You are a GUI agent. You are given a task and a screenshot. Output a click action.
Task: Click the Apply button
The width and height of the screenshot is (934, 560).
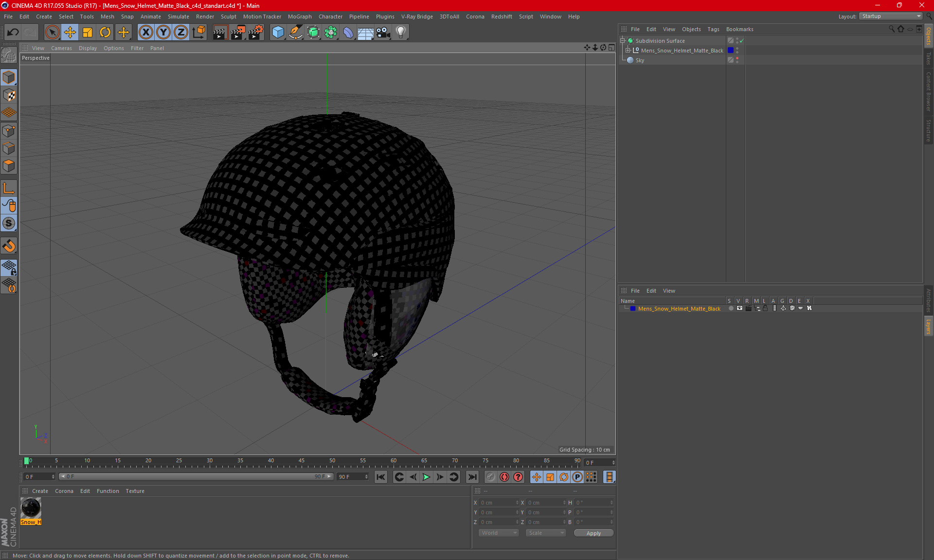tap(593, 533)
